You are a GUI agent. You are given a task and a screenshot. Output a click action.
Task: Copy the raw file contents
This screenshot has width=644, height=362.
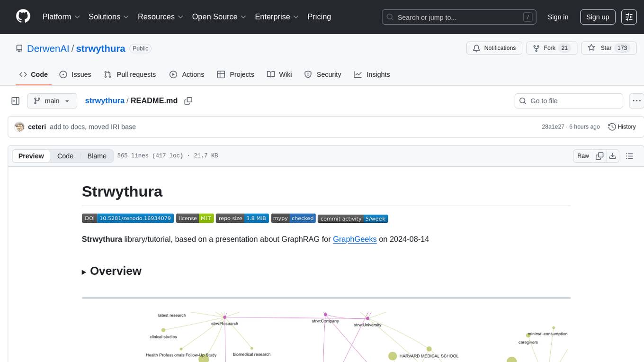(599, 156)
